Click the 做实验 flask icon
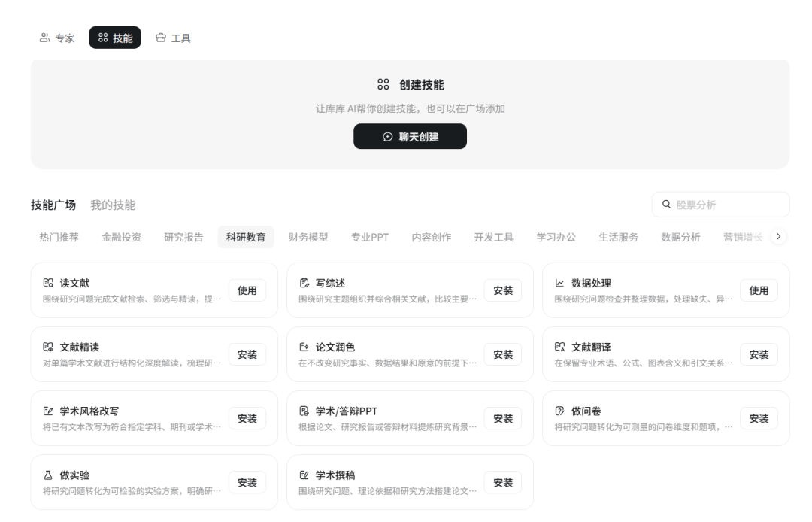812x522 pixels. (48, 475)
